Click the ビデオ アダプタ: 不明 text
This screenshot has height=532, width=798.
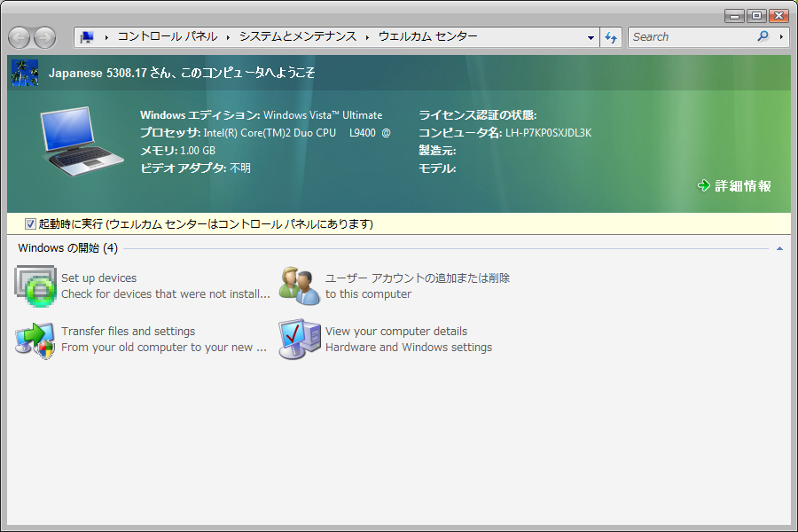click(x=195, y=168)
